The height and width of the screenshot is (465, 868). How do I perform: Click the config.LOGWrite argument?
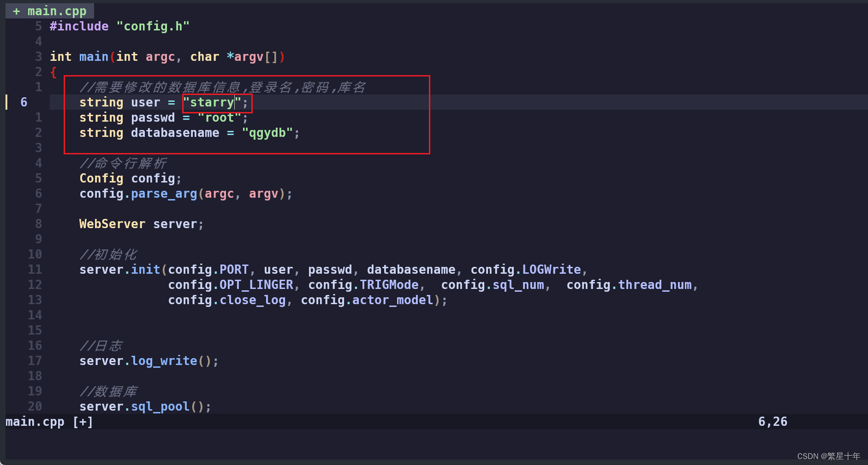[x=526, y=269]
